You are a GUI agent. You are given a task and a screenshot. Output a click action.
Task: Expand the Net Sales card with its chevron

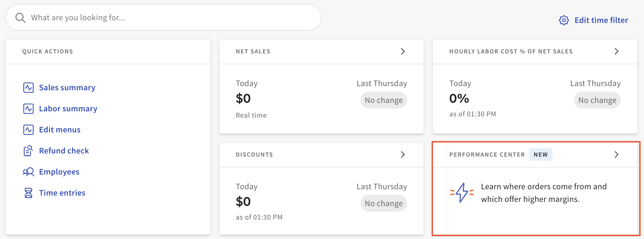(x=402, y=51)
